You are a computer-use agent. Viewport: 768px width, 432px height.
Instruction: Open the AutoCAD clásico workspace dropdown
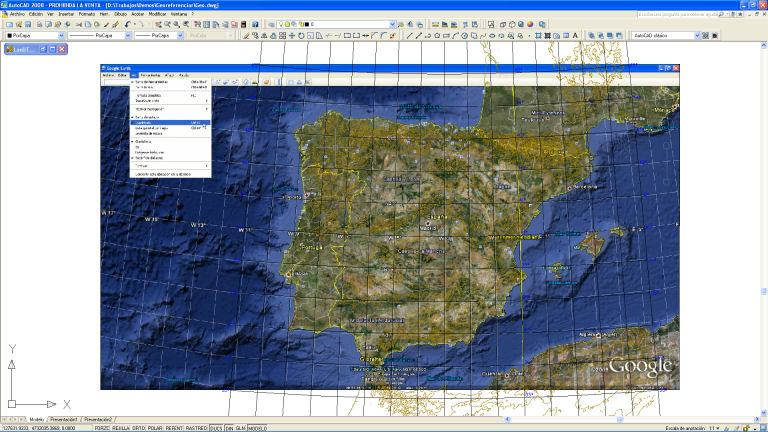697,36
